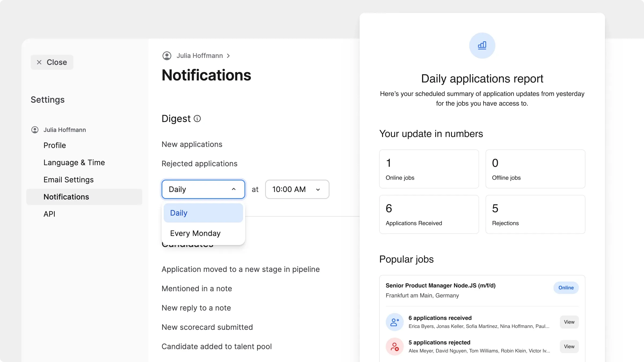
Task: Click 'Daily applications report' heading
Action: click(x=482, y=79)
